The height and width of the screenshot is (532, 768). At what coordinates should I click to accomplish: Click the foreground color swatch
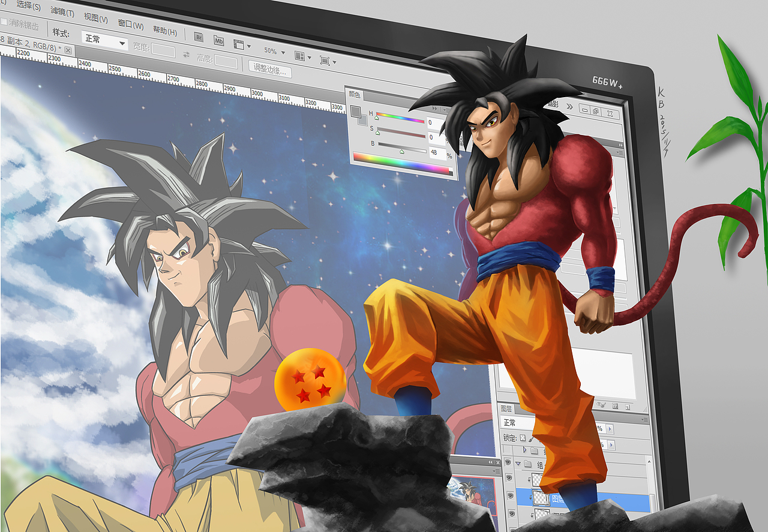click(x=355, y=112)
